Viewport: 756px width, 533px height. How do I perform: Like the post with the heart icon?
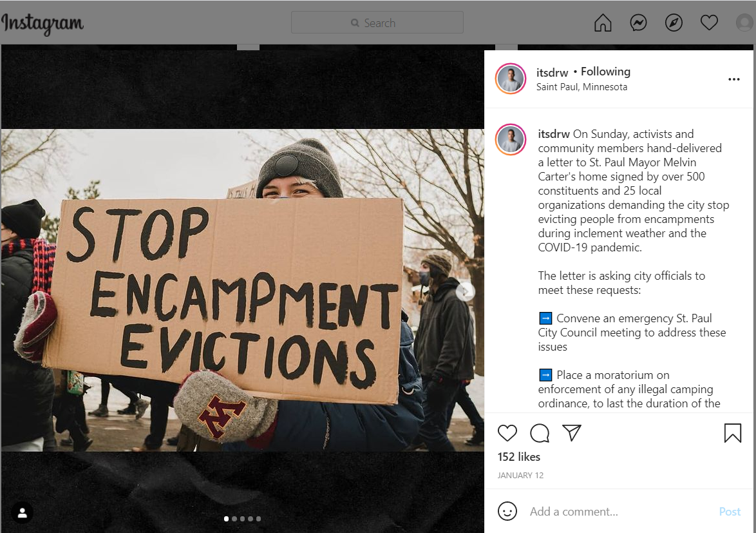pyautogui.click(x=507, y=432)
